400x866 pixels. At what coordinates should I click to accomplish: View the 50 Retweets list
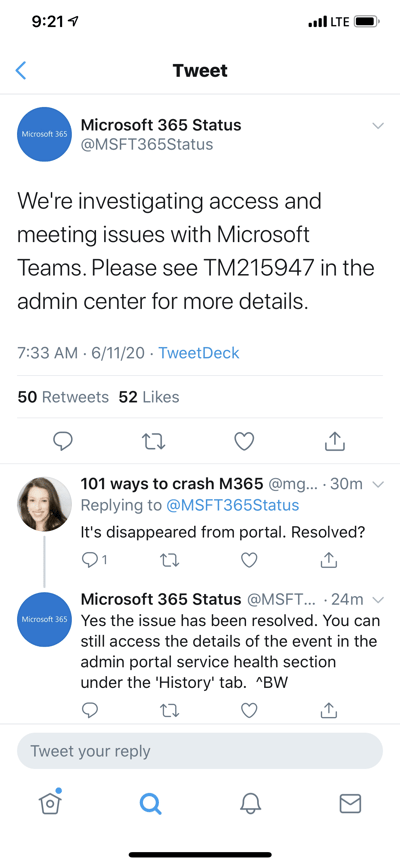(63, 397)
